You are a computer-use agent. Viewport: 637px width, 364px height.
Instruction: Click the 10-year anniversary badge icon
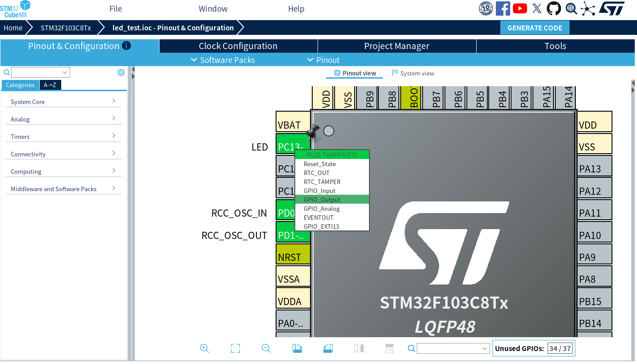(x=486, y=8)
